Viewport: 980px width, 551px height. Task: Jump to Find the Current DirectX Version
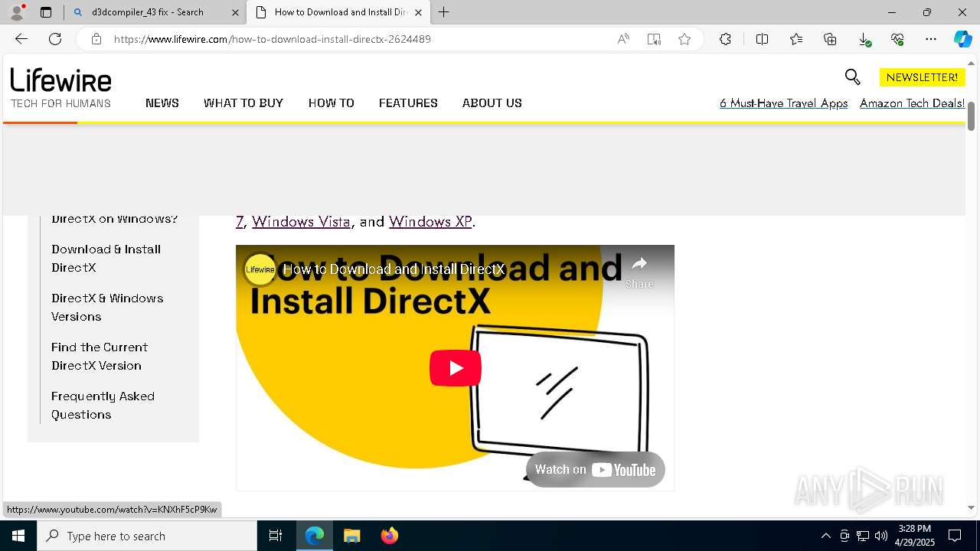click(100, 357)
